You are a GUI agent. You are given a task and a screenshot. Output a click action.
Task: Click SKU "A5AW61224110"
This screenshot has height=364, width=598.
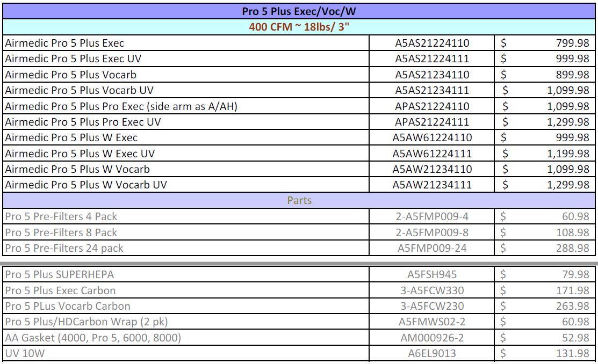(432, 137)
